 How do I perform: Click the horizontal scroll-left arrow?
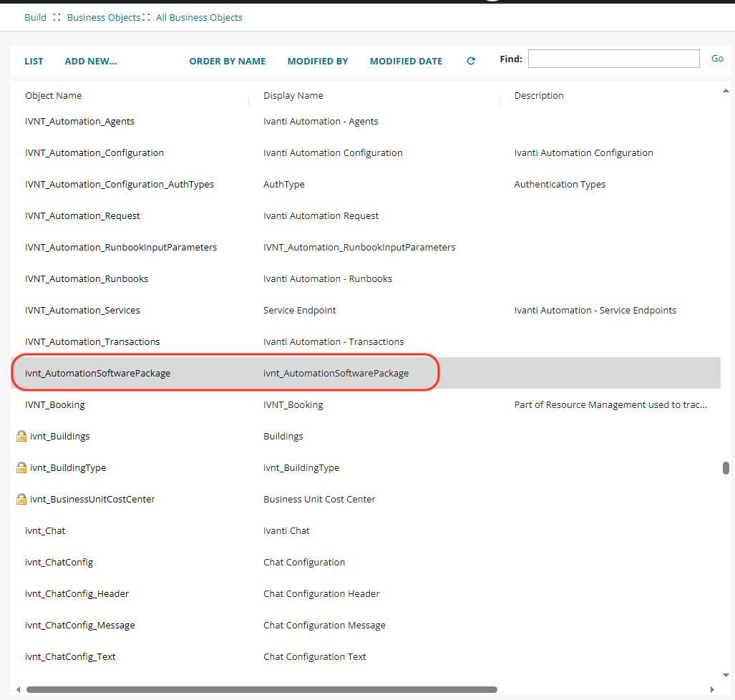pos(19,690)
